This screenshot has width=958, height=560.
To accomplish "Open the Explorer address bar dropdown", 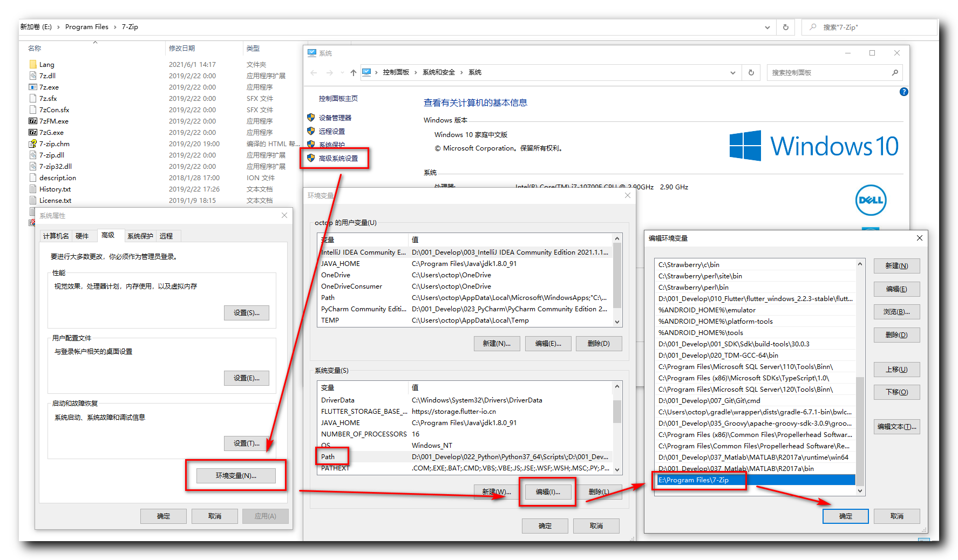I will point(768,26).
